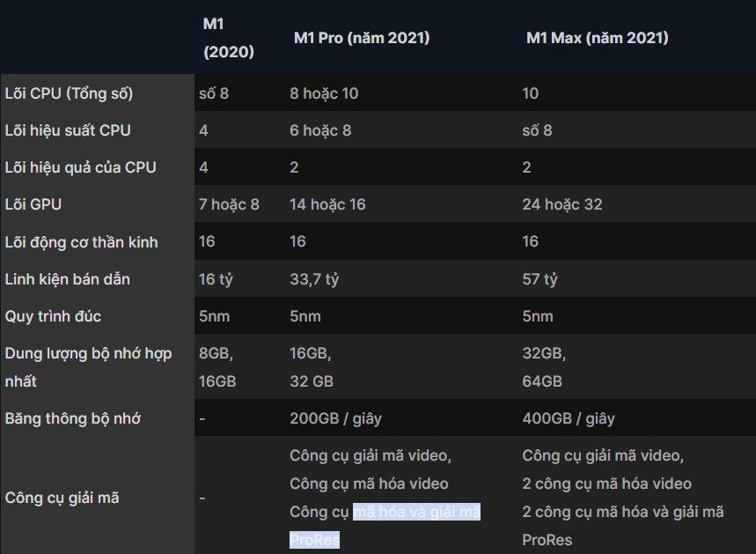Click the Công cụ giải mã row label
The image size is (756, 554).
[x=60, y=498]
